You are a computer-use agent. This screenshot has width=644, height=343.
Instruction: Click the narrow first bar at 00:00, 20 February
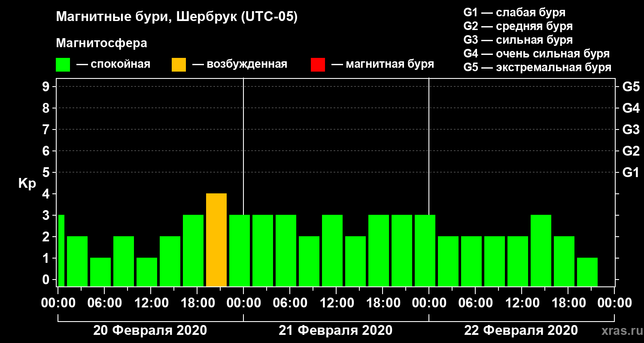point(61,251)
